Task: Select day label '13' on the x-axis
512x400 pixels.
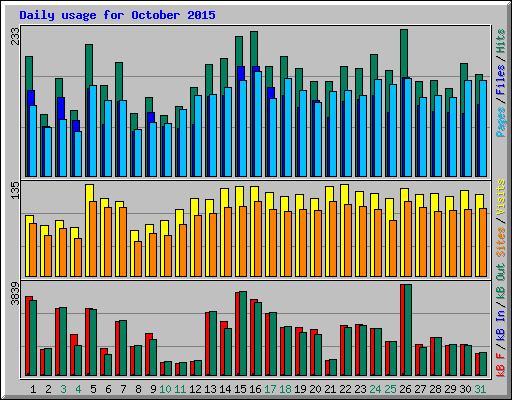Action: tap(210, 389)
